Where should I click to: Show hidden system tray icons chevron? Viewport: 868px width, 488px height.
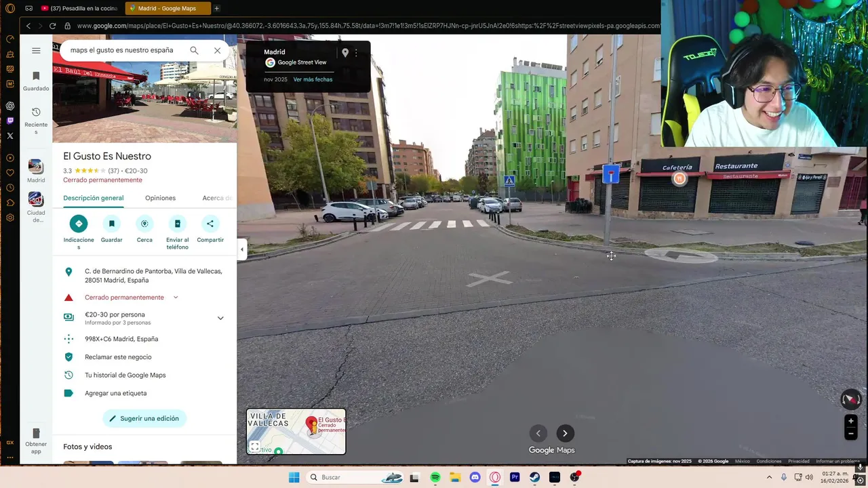point(769,477)
